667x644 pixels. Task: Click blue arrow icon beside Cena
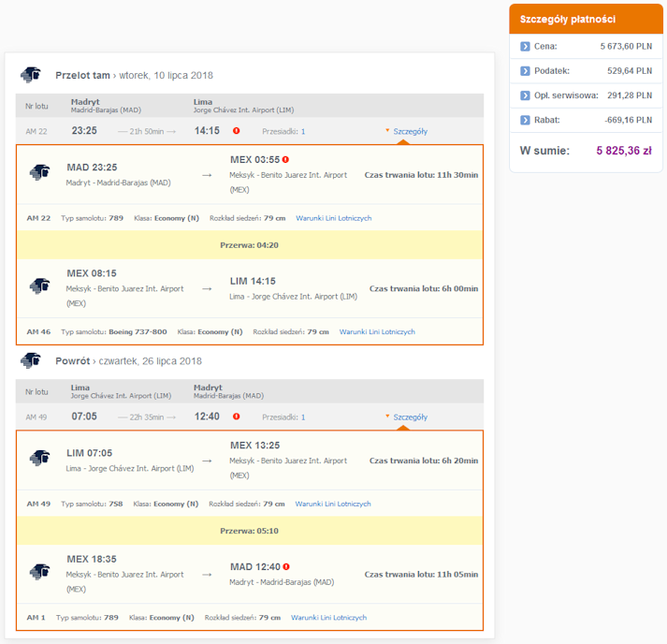point(525,47)
